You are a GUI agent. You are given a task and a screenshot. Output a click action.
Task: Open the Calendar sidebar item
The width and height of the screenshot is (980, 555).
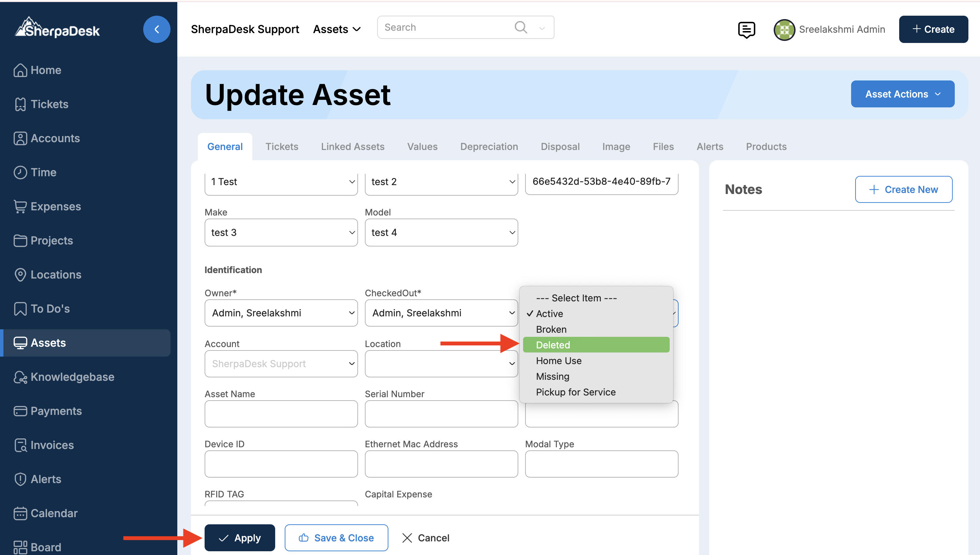coord(54,513)
